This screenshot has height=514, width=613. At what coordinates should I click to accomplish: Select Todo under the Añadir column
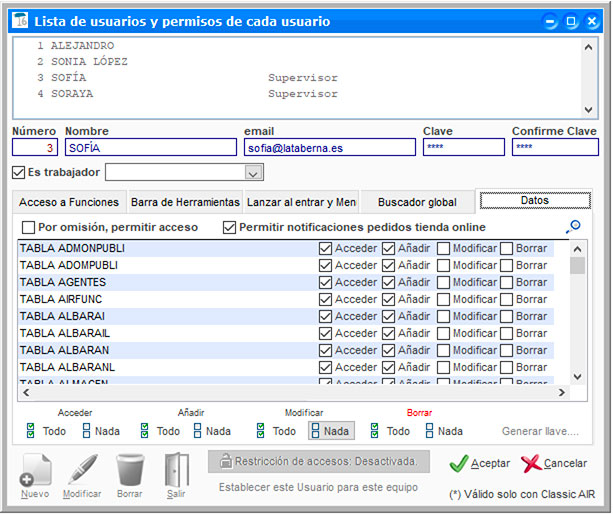tap(160, 431)
